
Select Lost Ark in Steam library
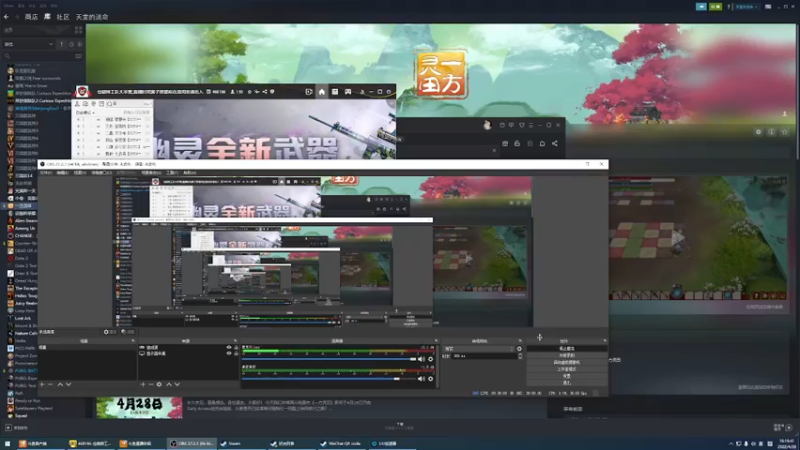pos(24,318)
